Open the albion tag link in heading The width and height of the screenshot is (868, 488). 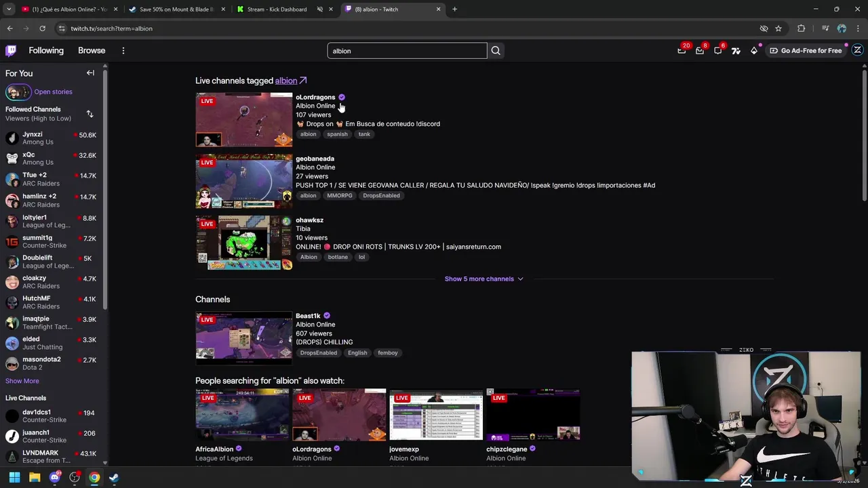tap(285, 81)
